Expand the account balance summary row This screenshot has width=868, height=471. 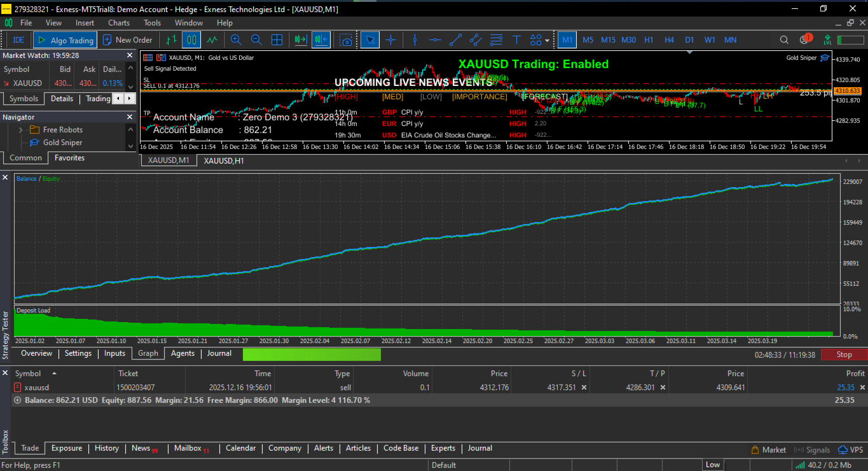(17, 400)
